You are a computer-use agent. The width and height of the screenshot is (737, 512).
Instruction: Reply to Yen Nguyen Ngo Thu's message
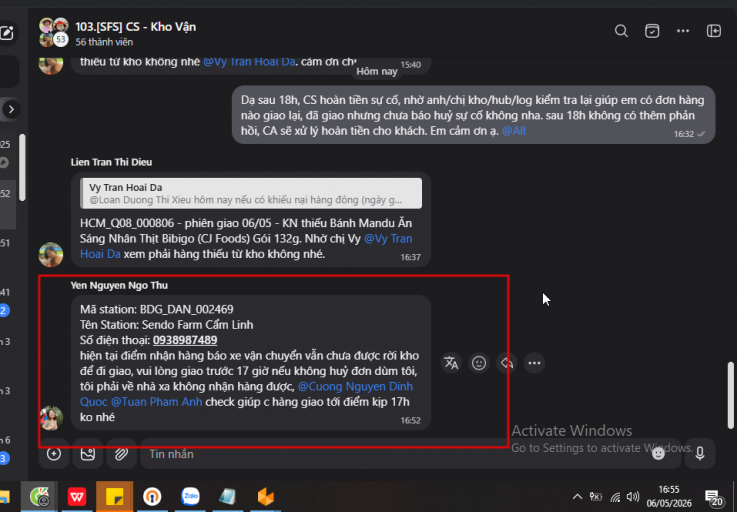coord(507,363)
